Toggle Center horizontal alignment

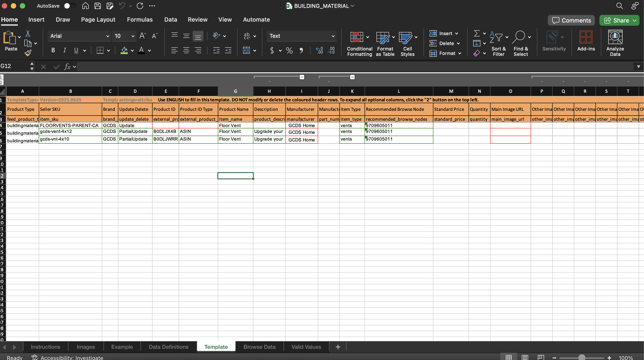(186, 50)
